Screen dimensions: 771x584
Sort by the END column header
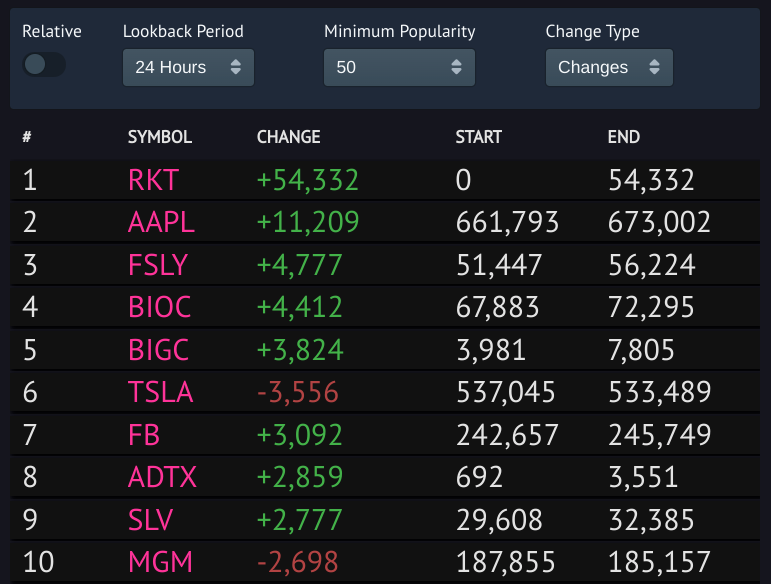[x=623, y=137]
